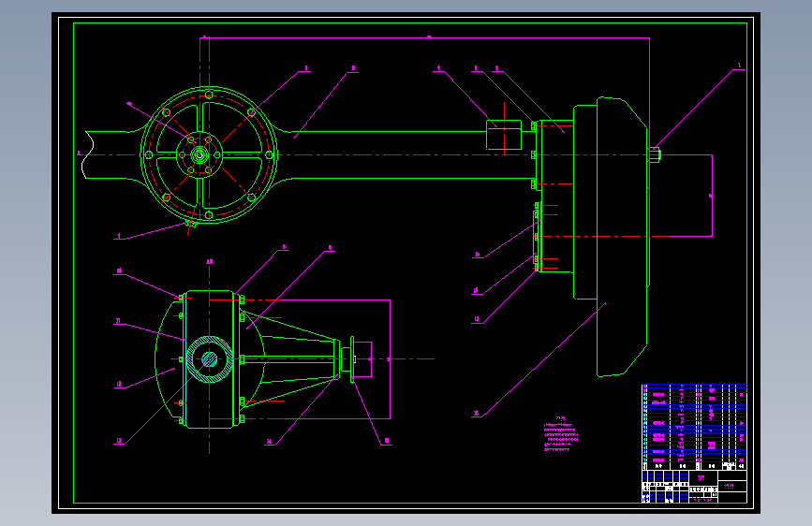The width and height of the screenshot is (812, 526).
Task: Pick the bottommost bolt hole on the circular flange
Action: pyautogui.click(x=209, y=215)
